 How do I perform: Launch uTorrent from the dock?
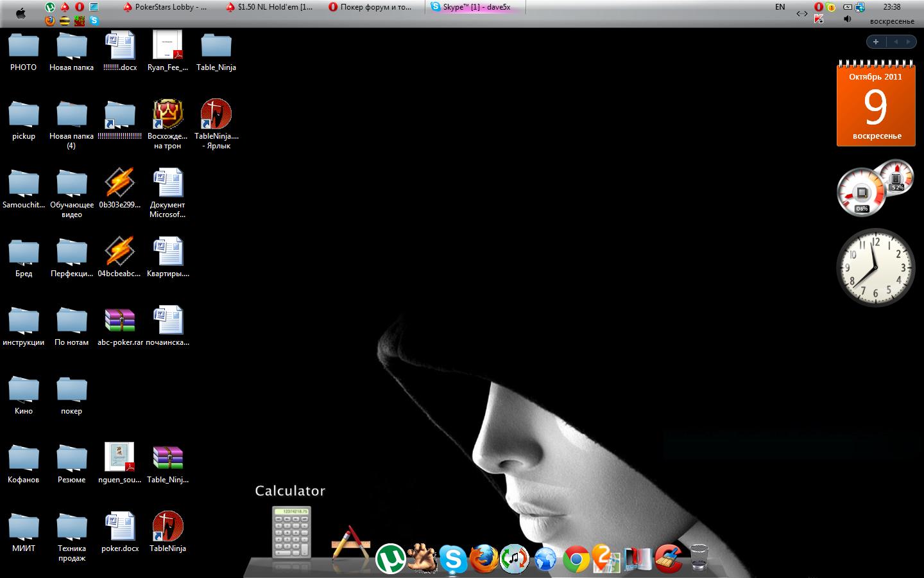pyautogui.click(x=390, y=559)
